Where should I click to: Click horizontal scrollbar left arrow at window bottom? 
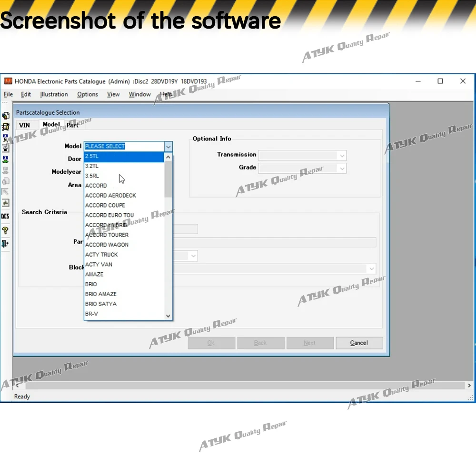coord(17,386)
